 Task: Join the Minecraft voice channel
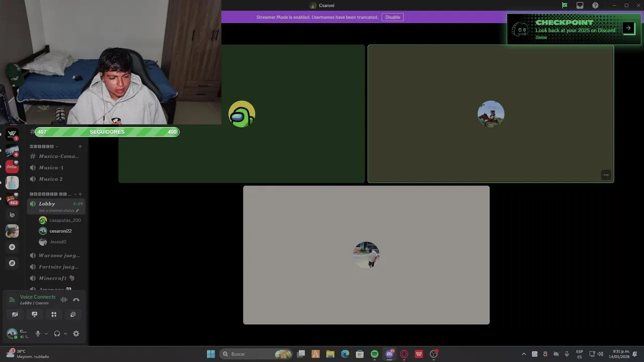click(56, 278)
